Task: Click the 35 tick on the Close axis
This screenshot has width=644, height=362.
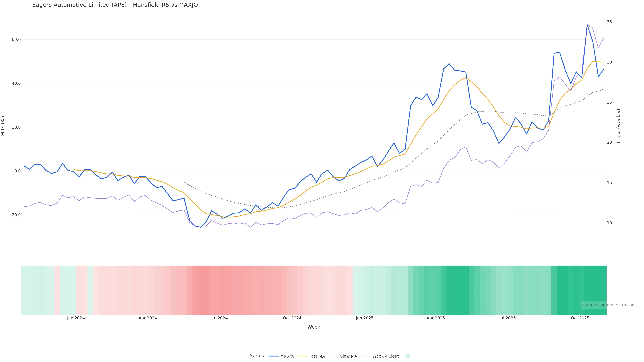Action: 609,22
